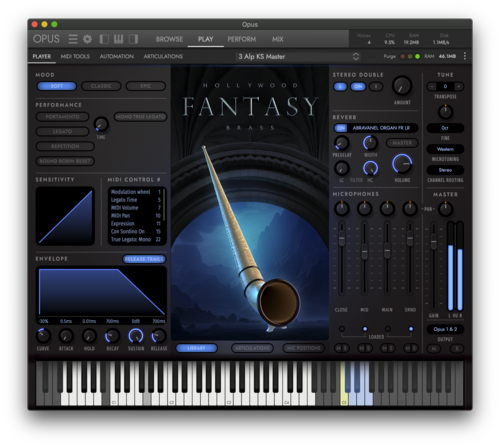This screenshot has width=500, height=447.
Task: Click the Performance Time knob
Action: coord(101,124)
